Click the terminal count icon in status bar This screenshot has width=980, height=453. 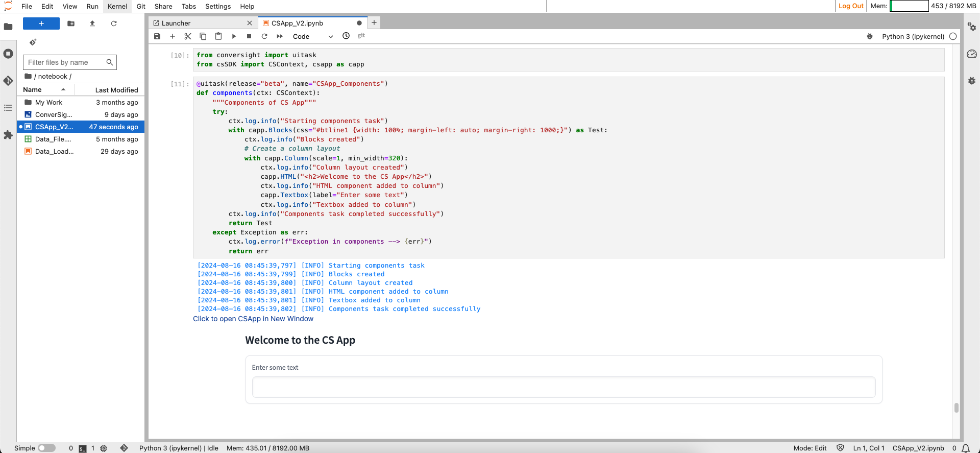point(82,448)
